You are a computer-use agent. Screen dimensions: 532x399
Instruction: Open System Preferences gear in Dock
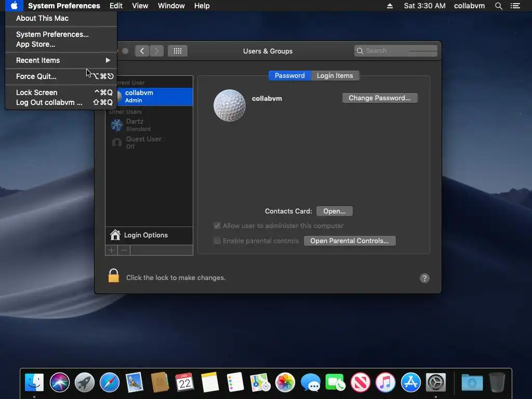pos(436,382)
